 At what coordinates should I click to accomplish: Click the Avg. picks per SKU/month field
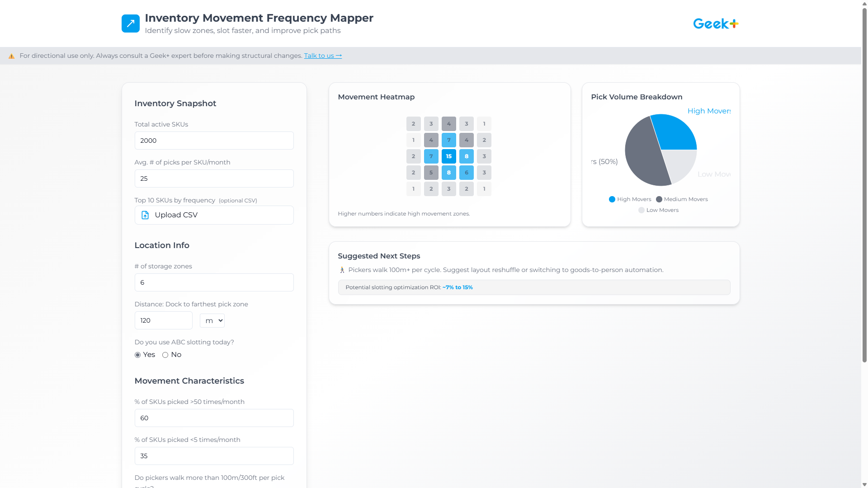(214, 178)
